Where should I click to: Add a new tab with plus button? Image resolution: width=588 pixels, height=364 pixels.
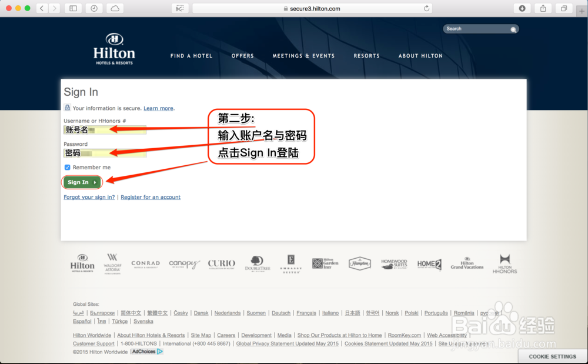[x=582, y=11]
